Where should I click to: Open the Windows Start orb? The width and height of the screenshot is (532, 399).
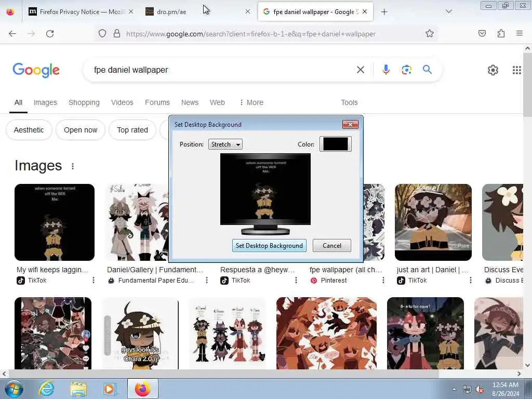[14, 389]
